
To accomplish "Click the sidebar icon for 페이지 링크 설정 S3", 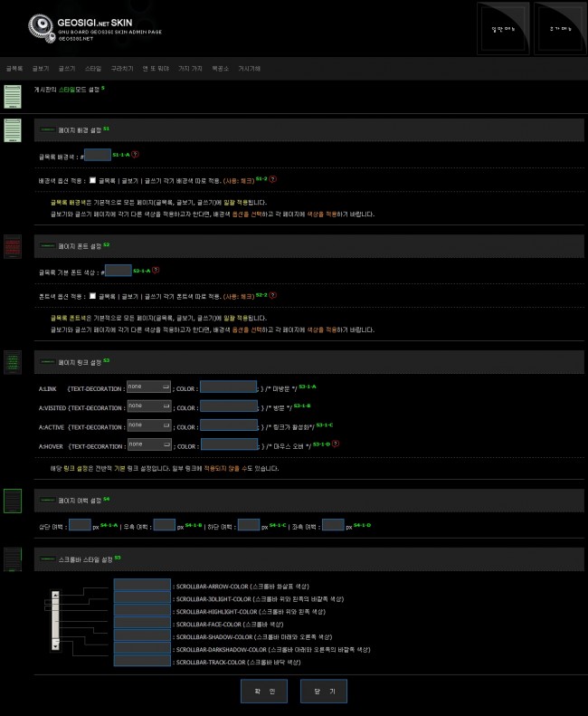I will (13, 363).
